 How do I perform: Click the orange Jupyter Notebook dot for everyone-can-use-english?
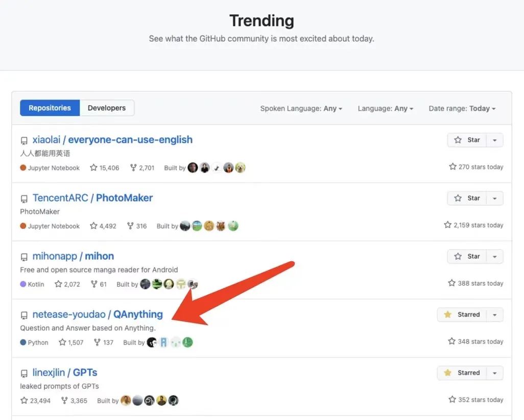click(x=23, y=167)
